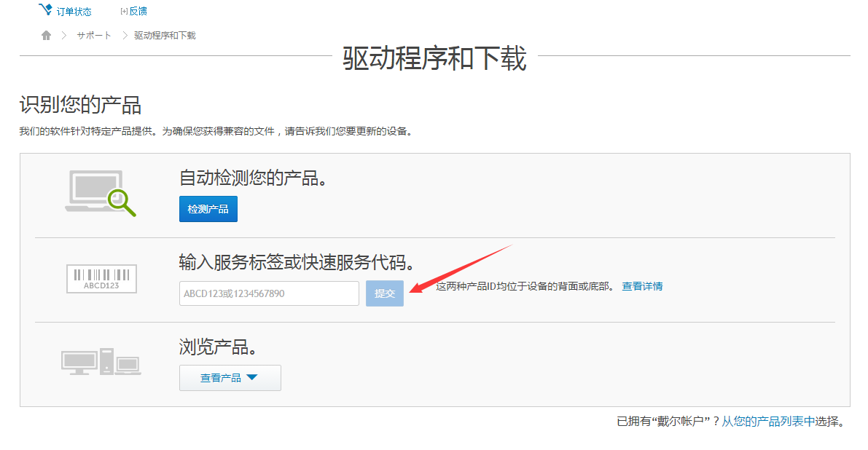Click inside the service tag input field
The width and height of the screenshot is (868, 450).
(268, 293)
